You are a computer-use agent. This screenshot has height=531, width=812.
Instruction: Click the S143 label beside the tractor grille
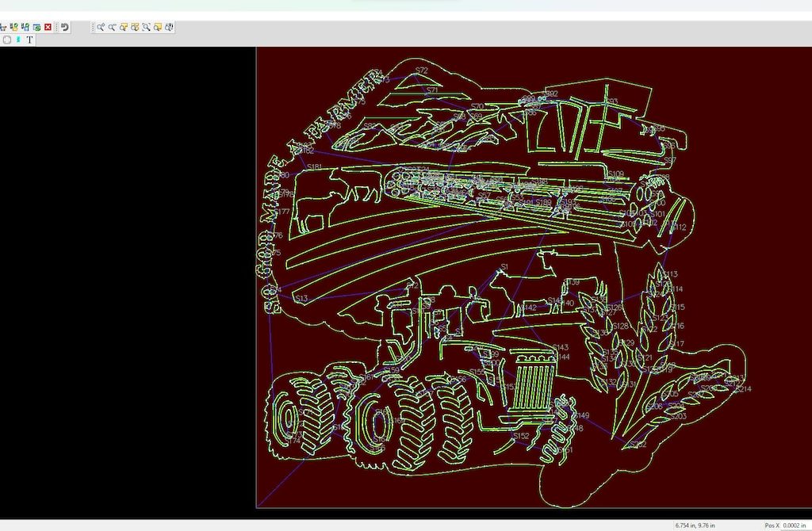(561, 347)
